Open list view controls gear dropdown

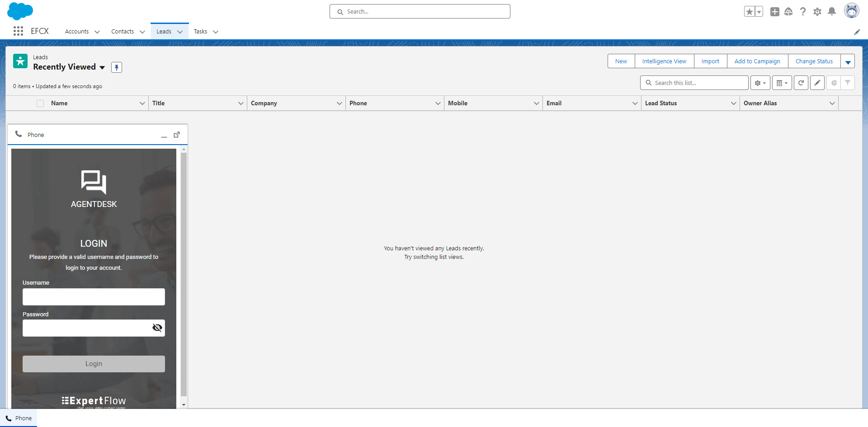coord(760,83)
